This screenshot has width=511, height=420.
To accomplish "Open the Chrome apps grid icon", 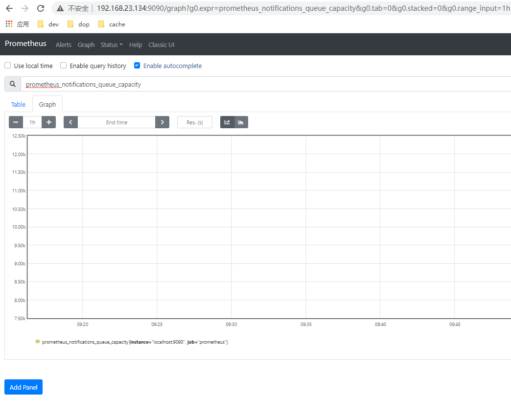I will pyautogui.click(x=8, y=24).
